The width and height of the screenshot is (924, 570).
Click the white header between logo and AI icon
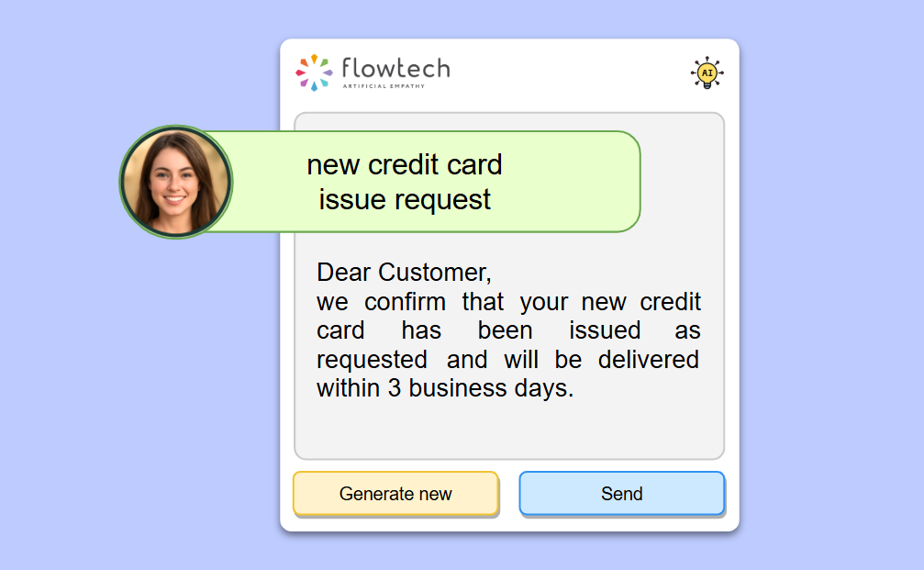click(569, 73)
